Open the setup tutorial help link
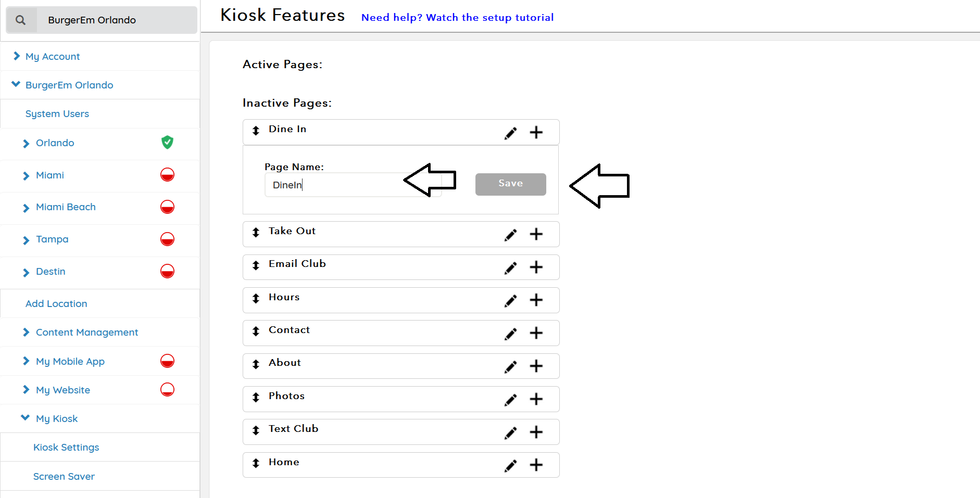Screen dimensions: 980x498 (457, 18)
